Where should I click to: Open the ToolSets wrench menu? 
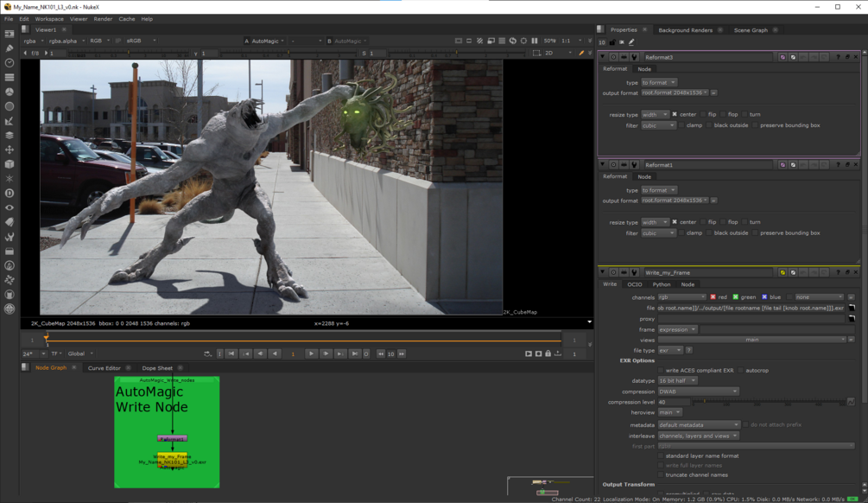point(10,237)
